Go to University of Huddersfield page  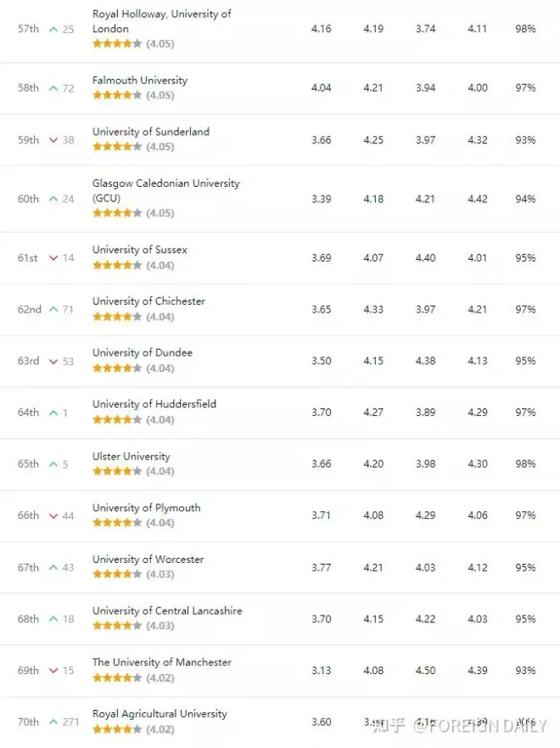point(154,403)
